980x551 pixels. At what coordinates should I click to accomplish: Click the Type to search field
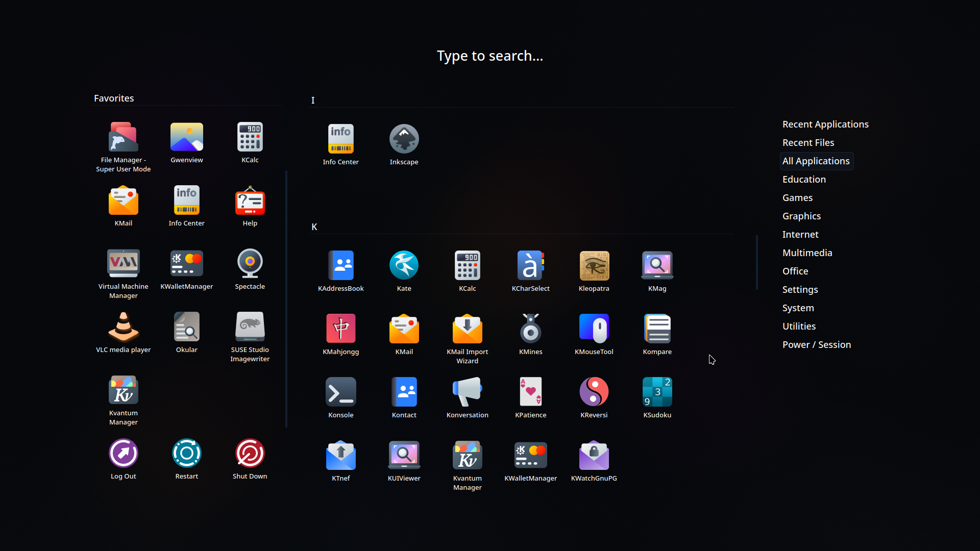[490, 56]
